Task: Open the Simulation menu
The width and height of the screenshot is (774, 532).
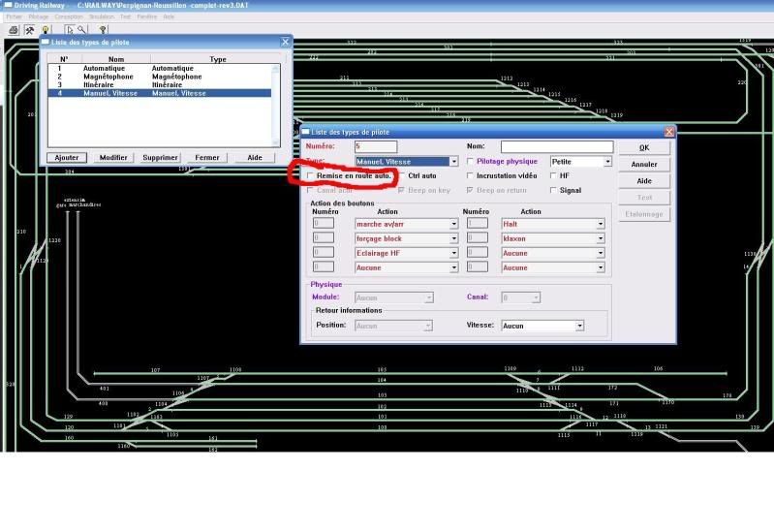Action: [x=101, y=16]
